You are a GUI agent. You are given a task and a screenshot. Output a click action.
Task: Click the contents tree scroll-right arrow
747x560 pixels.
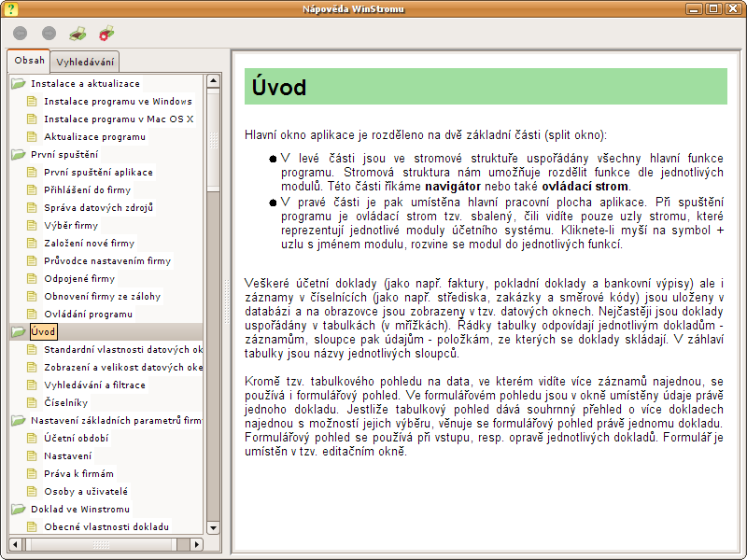[x=196, y=544]
